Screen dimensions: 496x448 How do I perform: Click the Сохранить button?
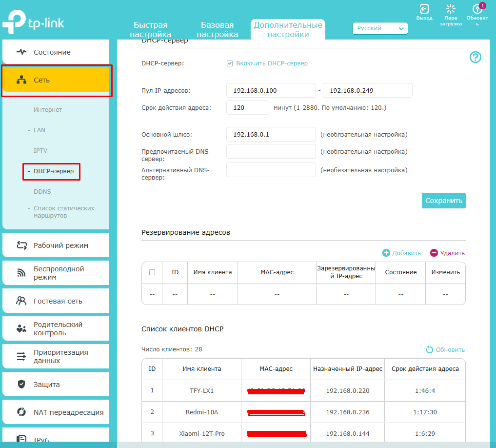click(443, 201)
